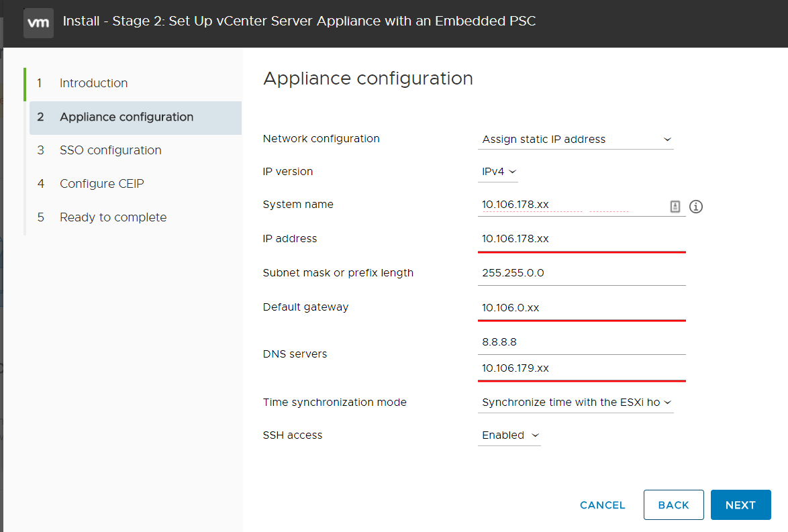Click the Time synchronization mode label

point(335,403)
